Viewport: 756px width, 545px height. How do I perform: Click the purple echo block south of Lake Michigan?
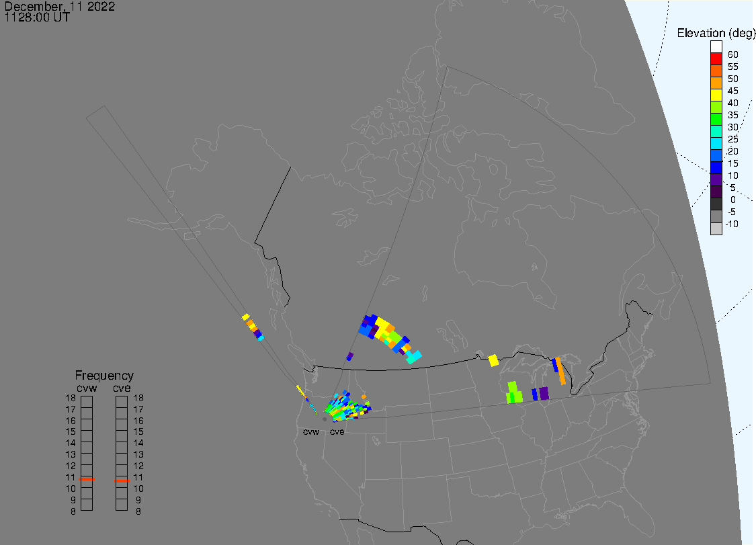pyautogui.click(x=544, y=393)
